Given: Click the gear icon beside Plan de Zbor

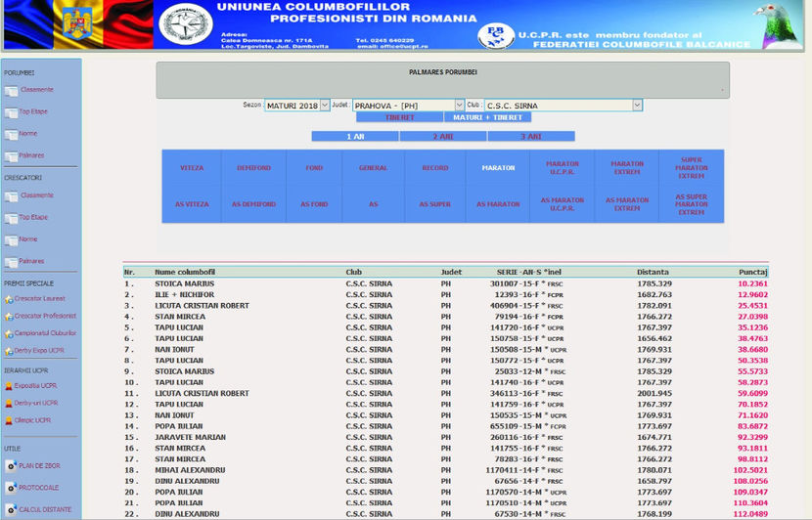Looking at the screenshot, I should [x=11, y=466].
